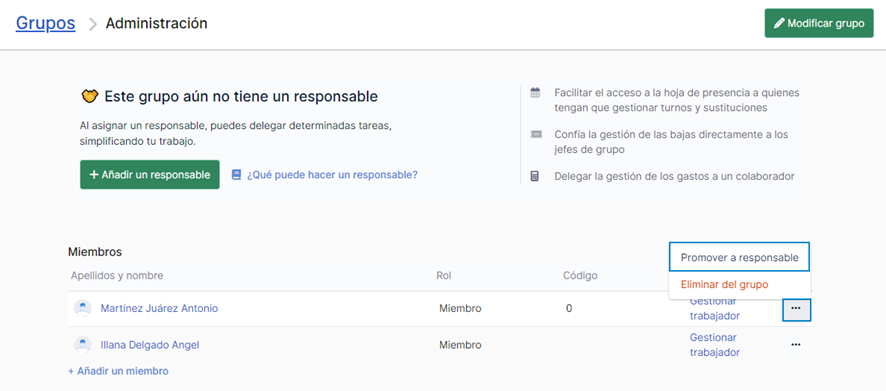Click the breadcrumb chevron after Grupos
The height and width of the screenshot is (391, 886).
tap(92, 24)
